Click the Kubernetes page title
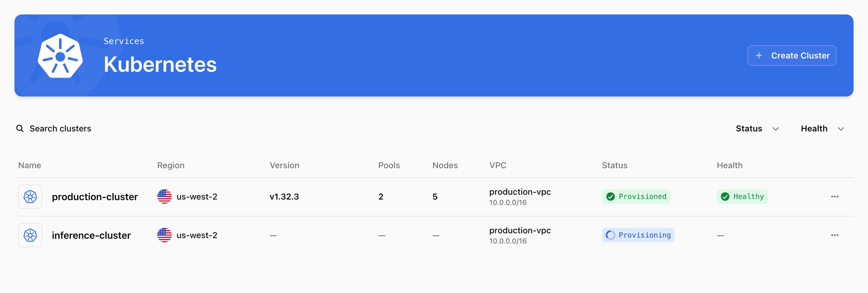The image size is (868, 293). (160, 64)
